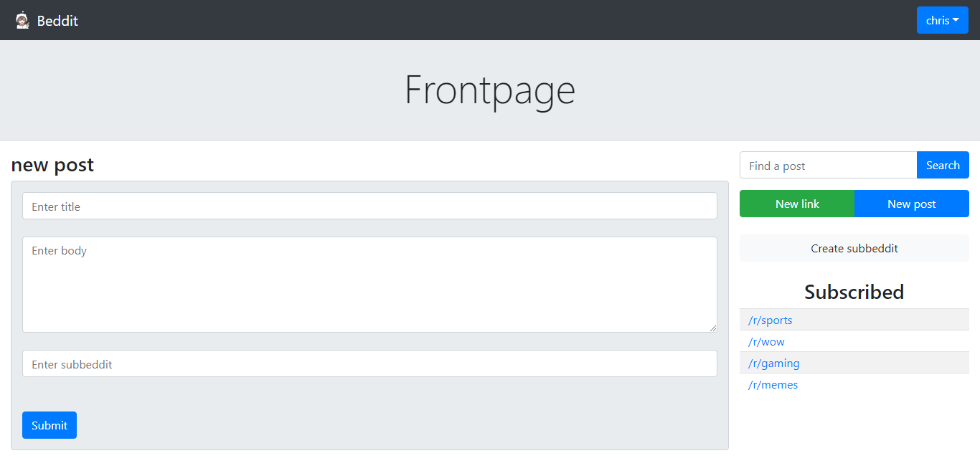Click the Enter subbeddit input field
The height and width of the screenshot is (471, 980).
pyautogui.click(x=369, y=363)
